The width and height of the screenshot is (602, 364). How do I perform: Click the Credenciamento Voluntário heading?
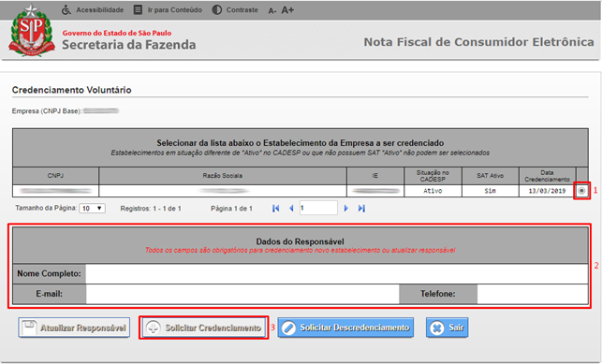(71, 90)
